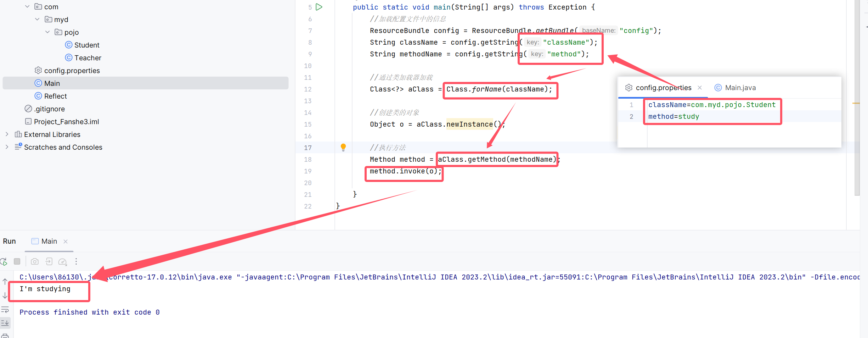Viewport: 868px width, 338px height.
Task: Collapse the myd package node
Action: point(37,19)
